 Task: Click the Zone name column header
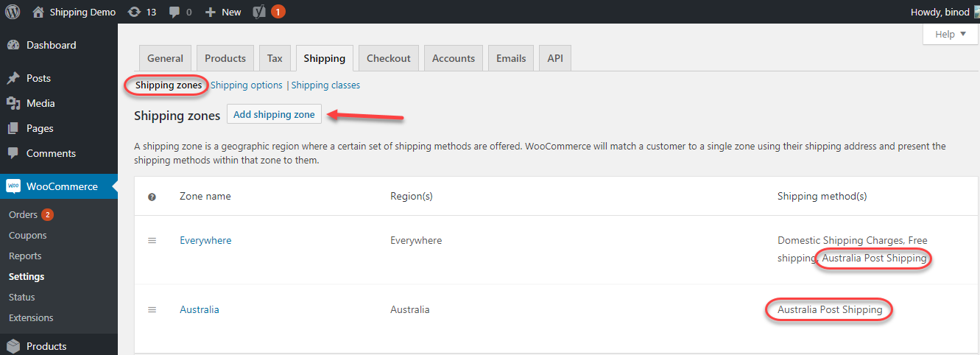(x=205, y=197)
